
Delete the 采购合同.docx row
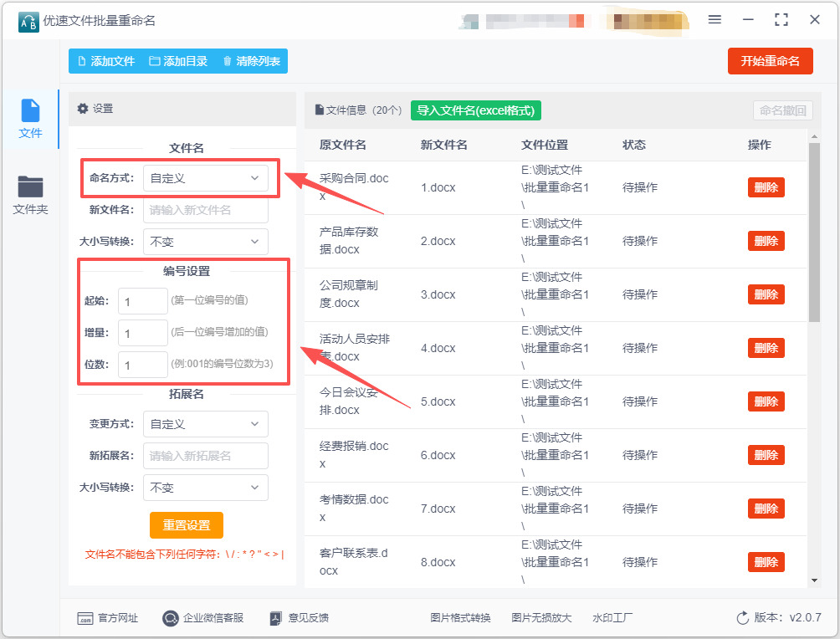(766, 187)
